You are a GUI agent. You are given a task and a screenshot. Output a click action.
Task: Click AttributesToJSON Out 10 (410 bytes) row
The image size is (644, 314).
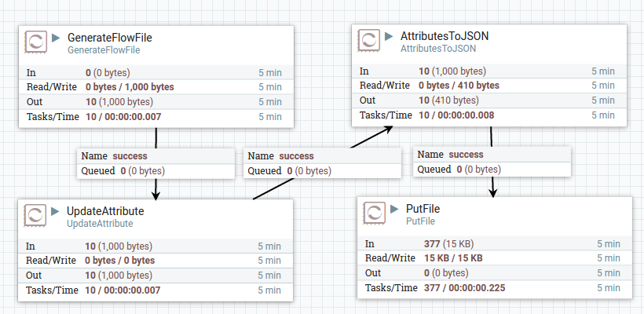tap(489, 100)
